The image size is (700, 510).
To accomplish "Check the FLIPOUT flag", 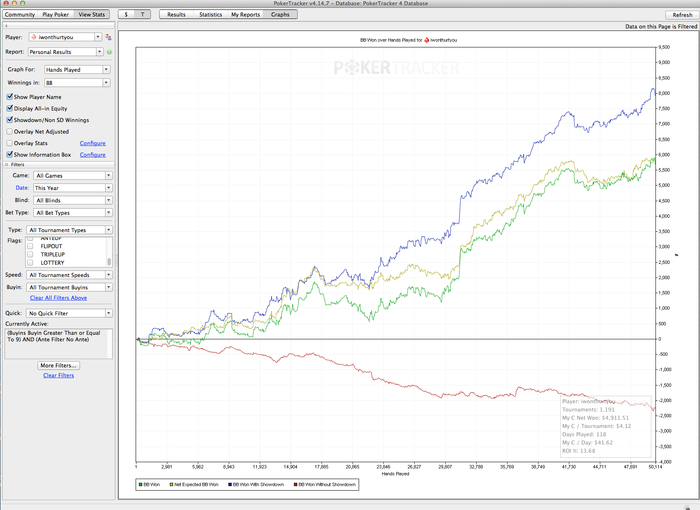I will click(30, 246).
